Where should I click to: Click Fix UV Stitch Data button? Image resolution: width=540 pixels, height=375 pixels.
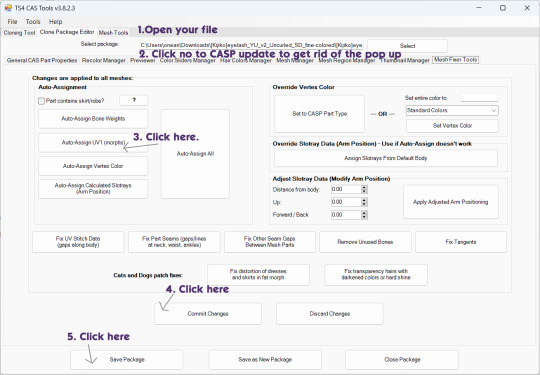point(78,242)
